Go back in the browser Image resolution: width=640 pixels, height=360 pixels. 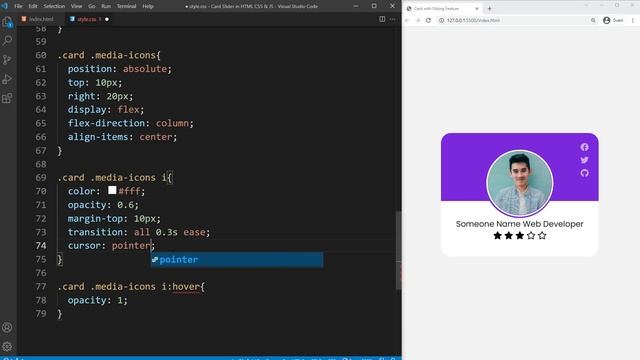(407, 20)
